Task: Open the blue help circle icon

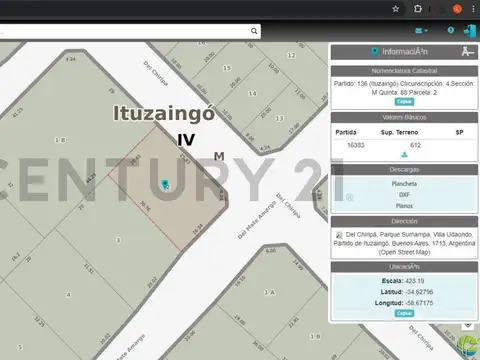Action: coord(451,30)
